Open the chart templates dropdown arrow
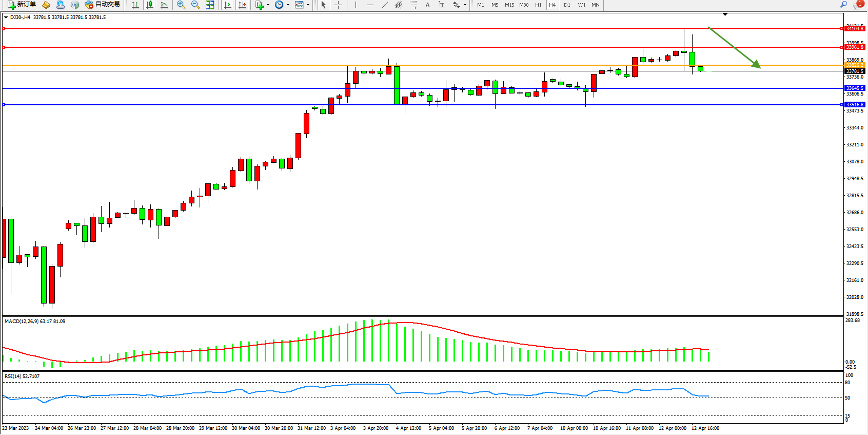Image resolution: width=868 pixels, height=435 pixels. tap(308, 5)
